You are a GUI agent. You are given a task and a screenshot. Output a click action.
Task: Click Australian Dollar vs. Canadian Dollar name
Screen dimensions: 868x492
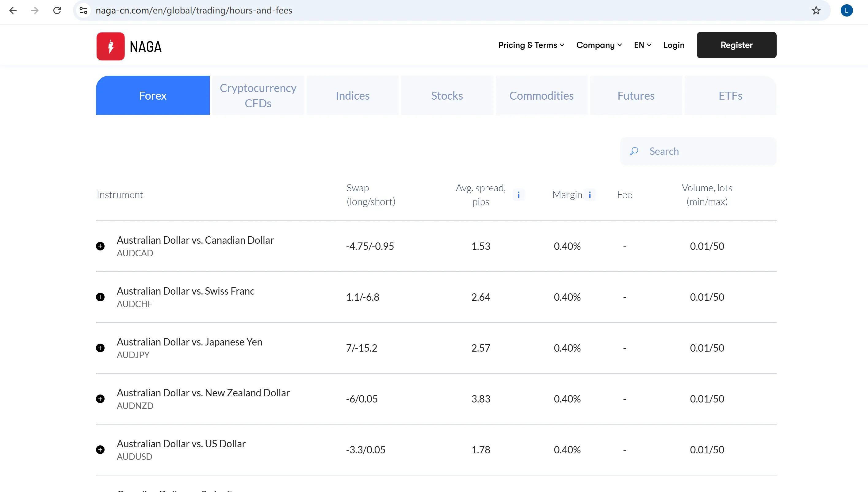[x=195, y=240]
